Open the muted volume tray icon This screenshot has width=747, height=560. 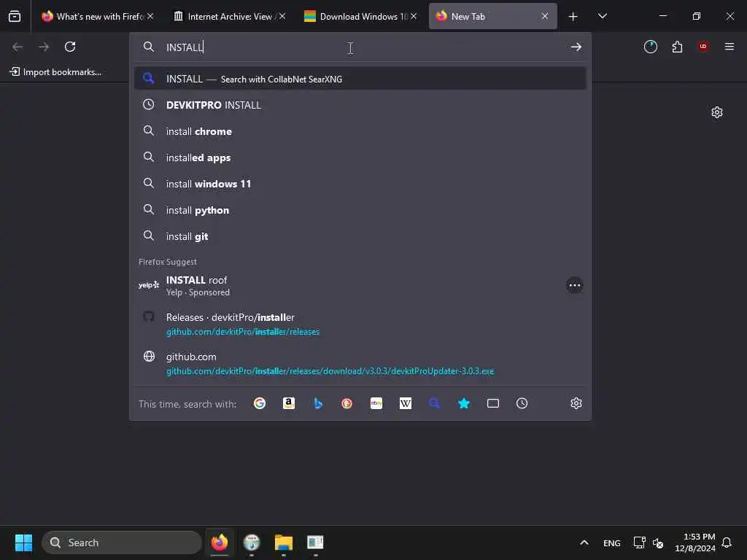[658, 542]
